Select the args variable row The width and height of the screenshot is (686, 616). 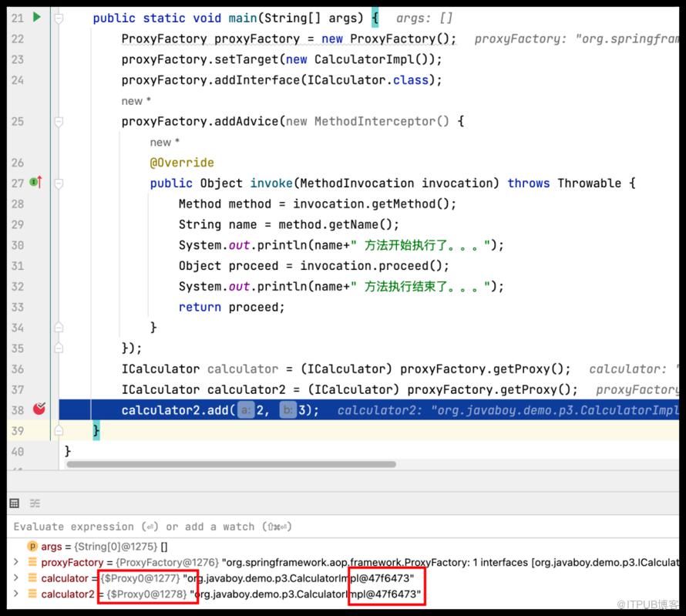(x=343, y=547)
